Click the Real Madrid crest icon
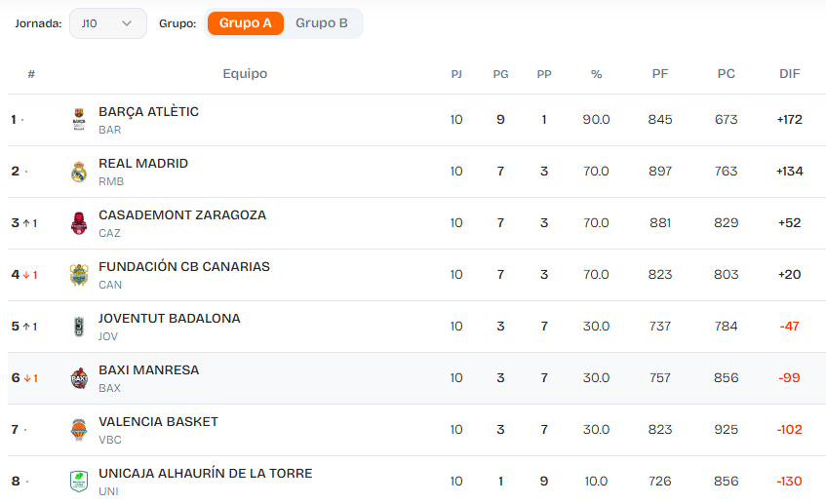The image size is (826, 504). [x=79, y=172]
